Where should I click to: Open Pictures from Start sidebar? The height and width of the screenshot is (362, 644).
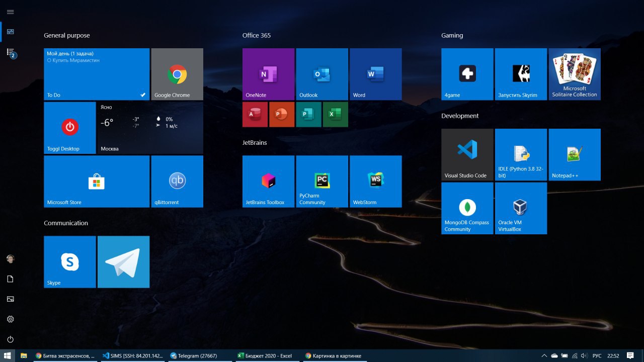tap(10, 299)
